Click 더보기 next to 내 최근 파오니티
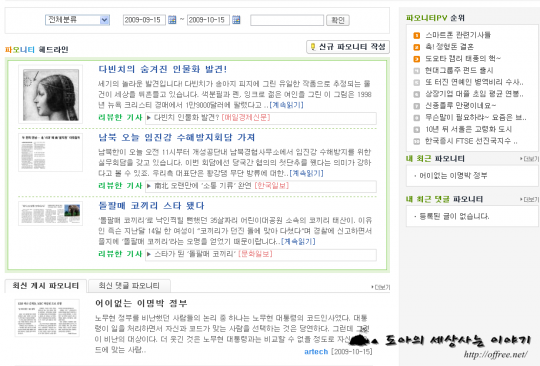This screenshot has width=540, height=366. click(529, 159)
